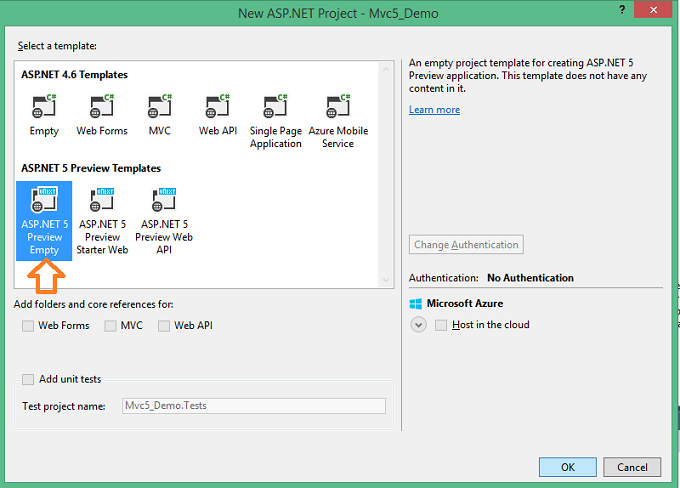Select the Web Forms template icon

coord(102,107)
